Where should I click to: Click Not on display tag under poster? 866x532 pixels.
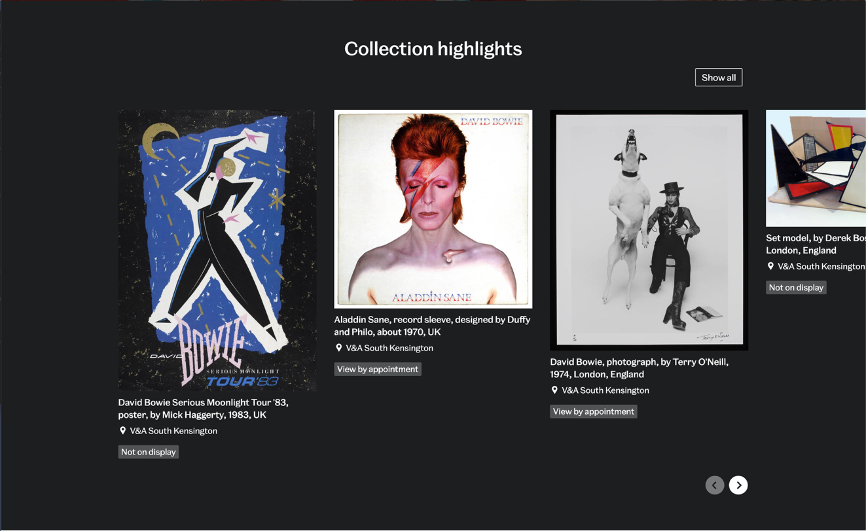149,452
